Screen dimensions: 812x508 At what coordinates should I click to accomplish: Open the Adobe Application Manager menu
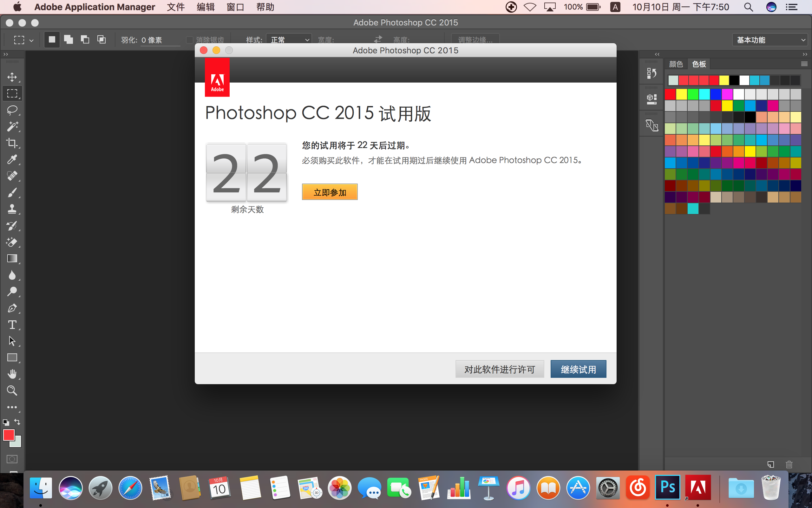point(95,7)
